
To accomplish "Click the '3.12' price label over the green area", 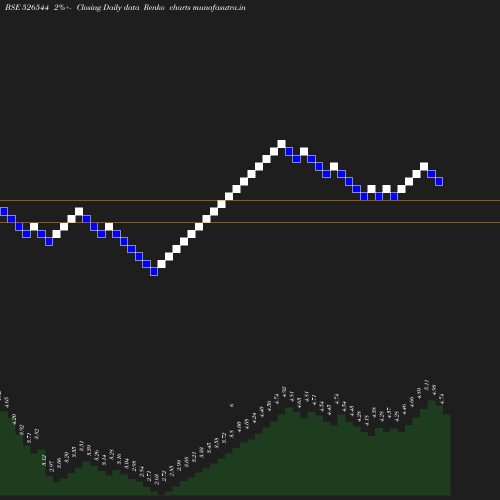I will coord(44,460).
